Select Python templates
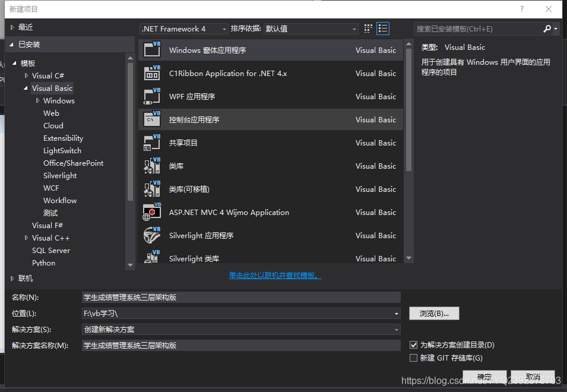This screenshot has height=392, width=567. click(44, 263)
